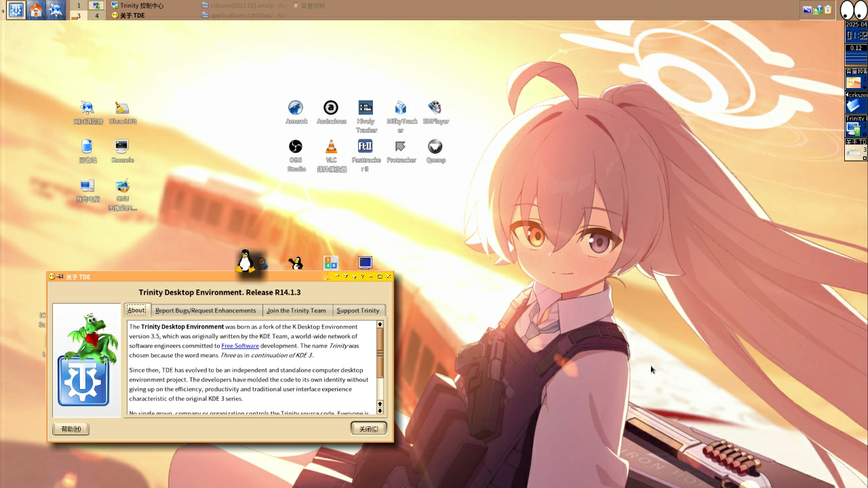868x488 pixels.
Task: Open the Support Trinity tab
Action: pos(358,310)
